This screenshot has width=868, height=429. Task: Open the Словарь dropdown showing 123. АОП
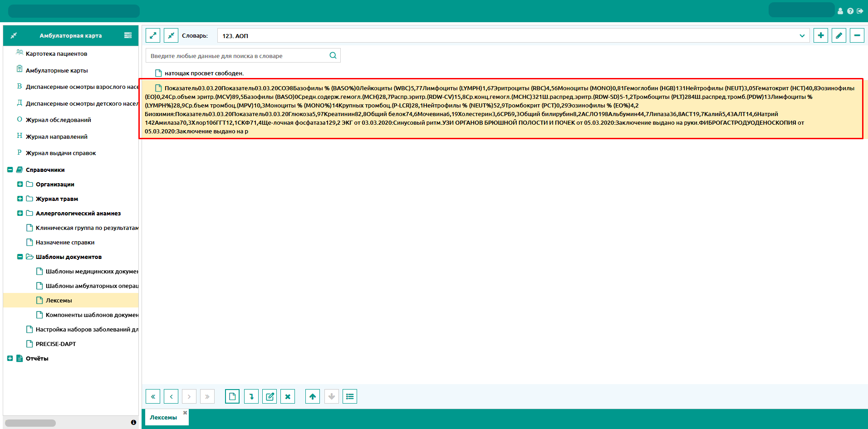click(513, 35)
